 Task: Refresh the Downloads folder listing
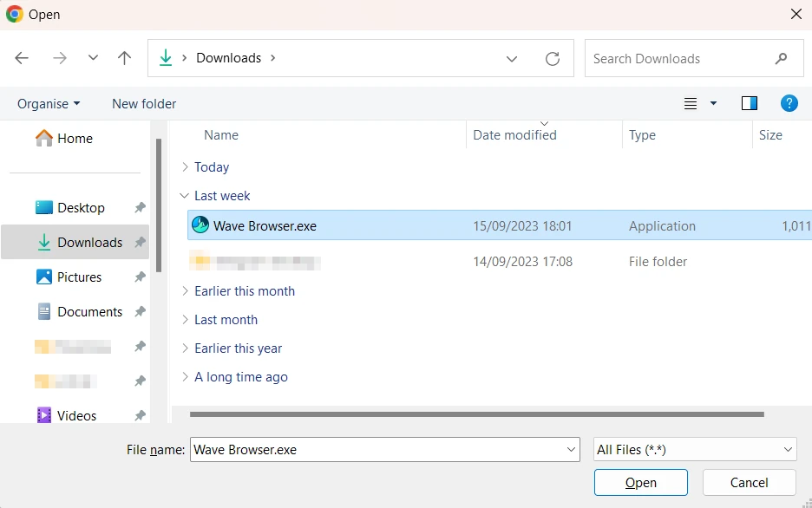[x=552, y=58]
